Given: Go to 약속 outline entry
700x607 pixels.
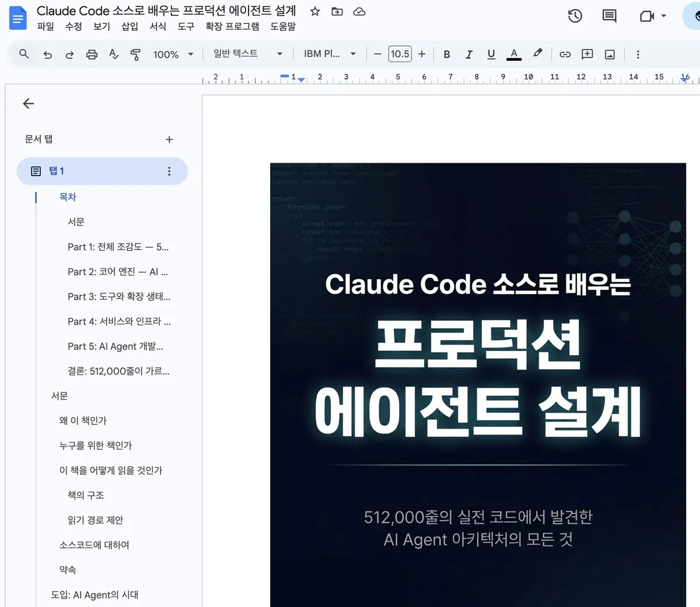Looking at the screenshot, I should (x=68, y=570).
